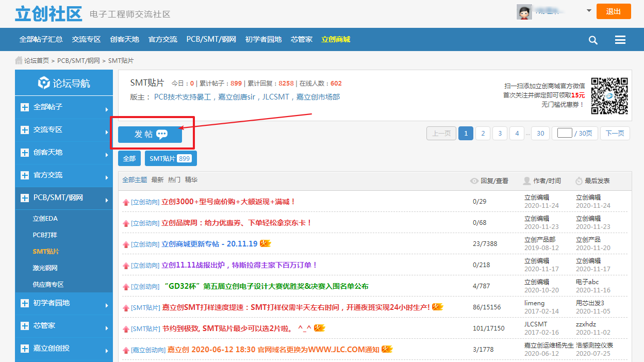Click the 论坛导航 cube logo icon

pyautogui.click(x=44, y=83)
